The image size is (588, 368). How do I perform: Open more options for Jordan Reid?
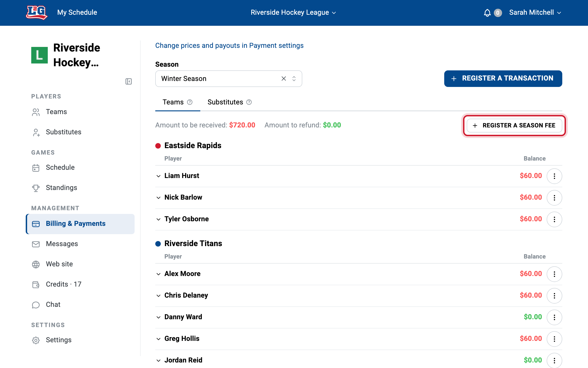click(x=554, y=360)
